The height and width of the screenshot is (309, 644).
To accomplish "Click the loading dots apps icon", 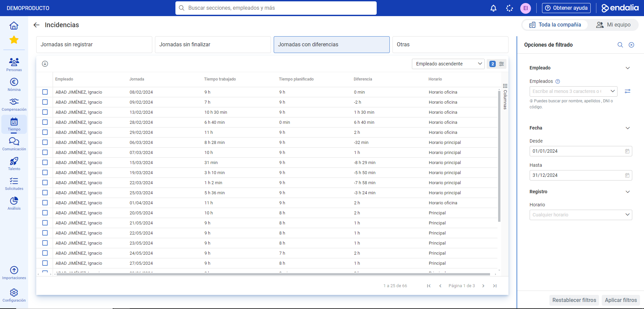I will 509,8.
